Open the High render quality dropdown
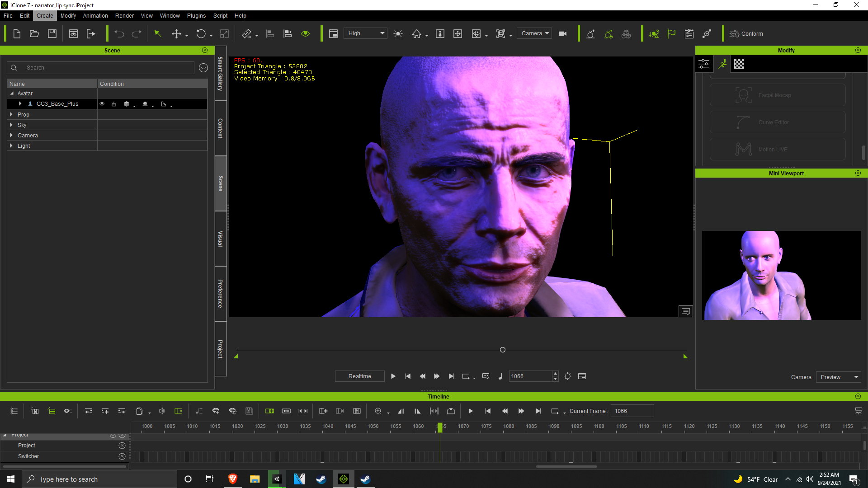Viewport: 868px width, 488px height. (366, 33)
